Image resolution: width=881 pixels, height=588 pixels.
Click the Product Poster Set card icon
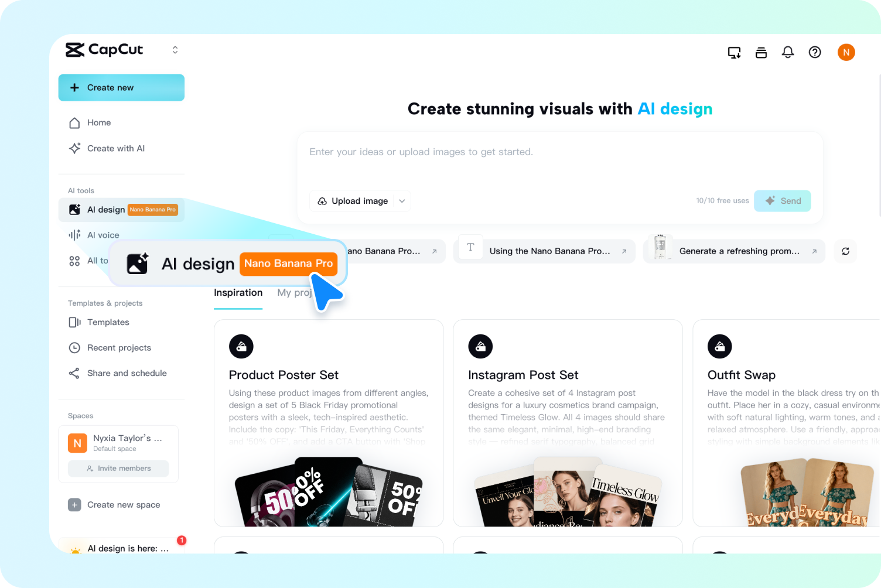point(241,347)
